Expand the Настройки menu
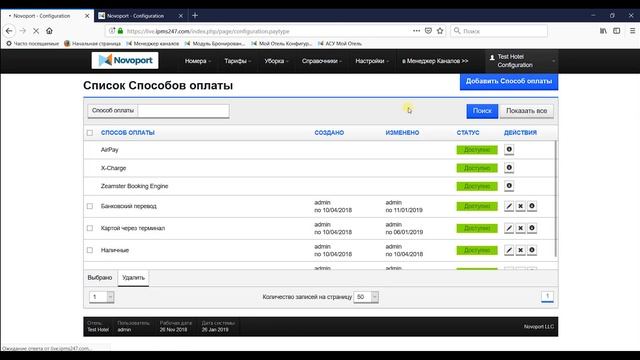Viewport: 640px width, 360px height. pos(372,61)
